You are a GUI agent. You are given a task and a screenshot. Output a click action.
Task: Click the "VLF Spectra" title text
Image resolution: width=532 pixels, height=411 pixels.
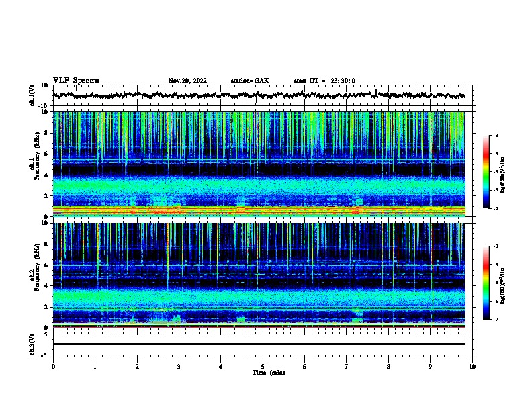(76, 81)
